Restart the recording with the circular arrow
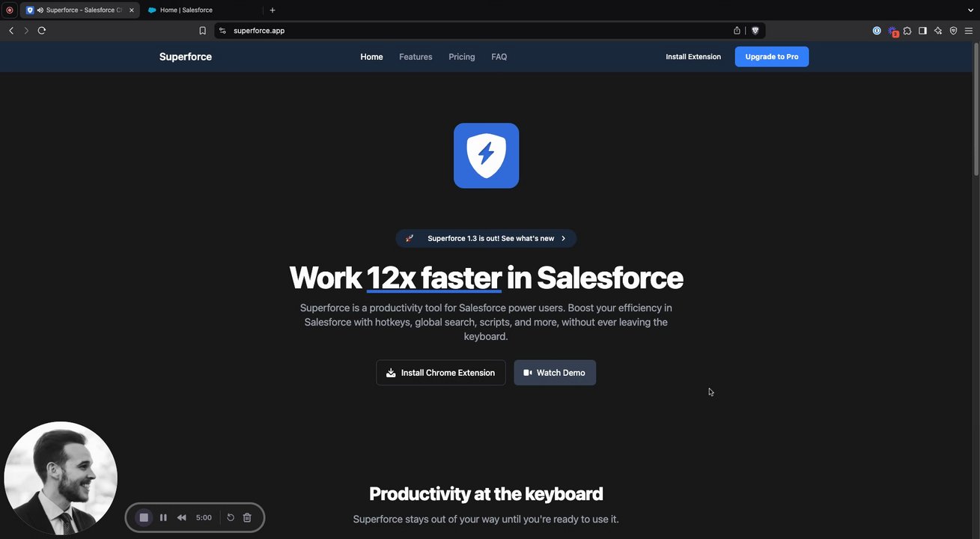 (x=231, y=517)
